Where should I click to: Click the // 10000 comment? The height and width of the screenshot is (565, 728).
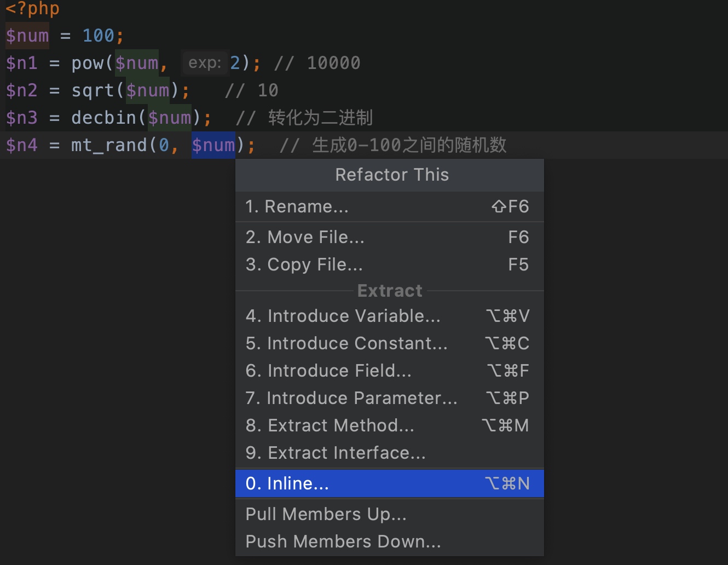[x=317, y=63]
